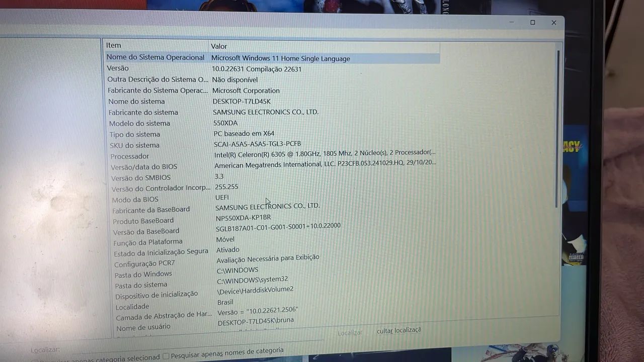Select 'Versão do Controlador Incorp...' row
The width and height of the screenshot is (644, 362).
[x=161, y=188]
